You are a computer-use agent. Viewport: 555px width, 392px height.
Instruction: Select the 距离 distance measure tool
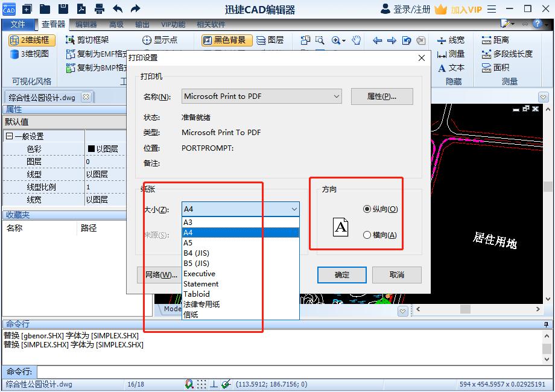point(495,40)
